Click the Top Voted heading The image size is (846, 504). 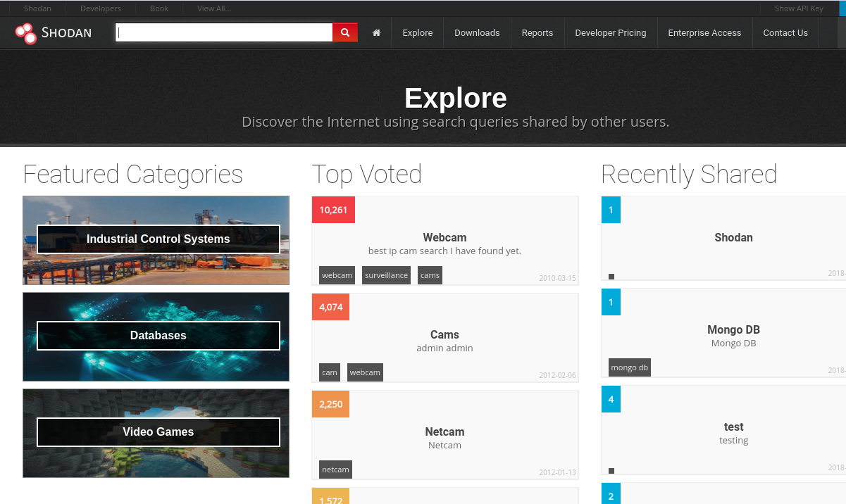coord(367,175)
